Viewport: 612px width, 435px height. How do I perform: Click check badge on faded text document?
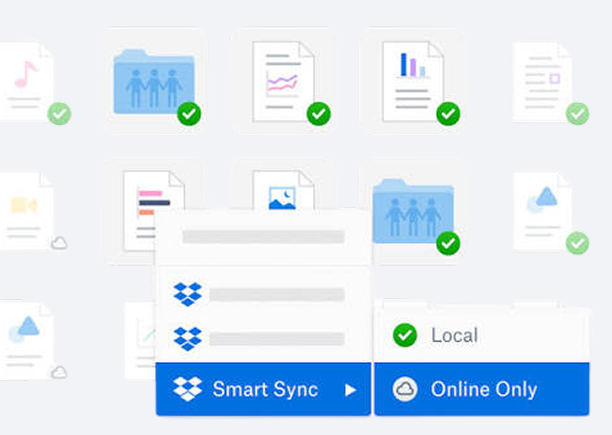pyautogui.click(x=578, y=114)
